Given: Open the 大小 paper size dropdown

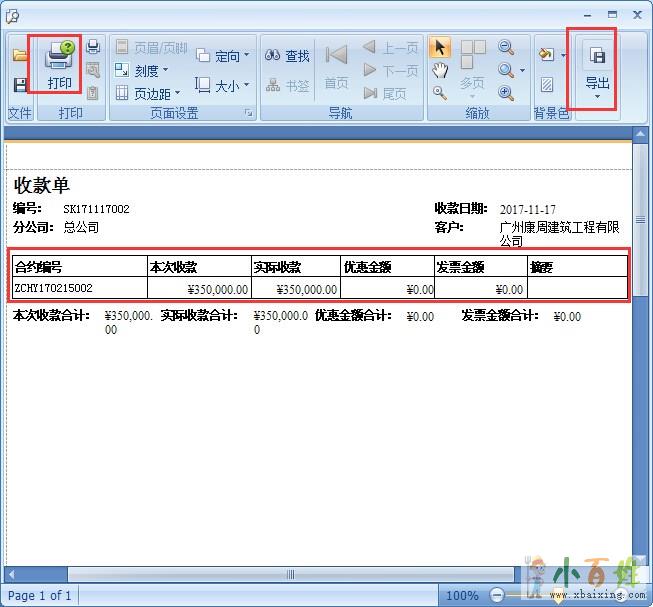Looking at the screenshot, I should (224, 86).
